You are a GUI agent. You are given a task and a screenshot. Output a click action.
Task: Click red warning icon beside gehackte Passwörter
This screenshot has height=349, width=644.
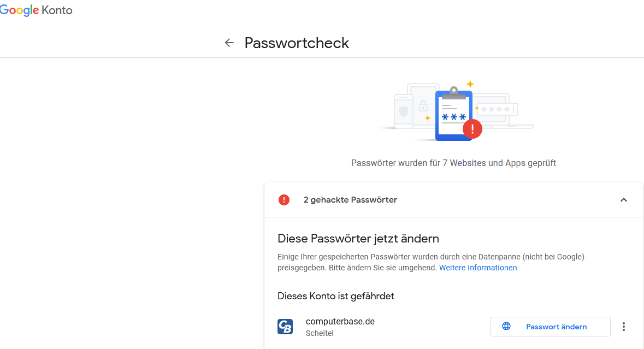point(284,200)
